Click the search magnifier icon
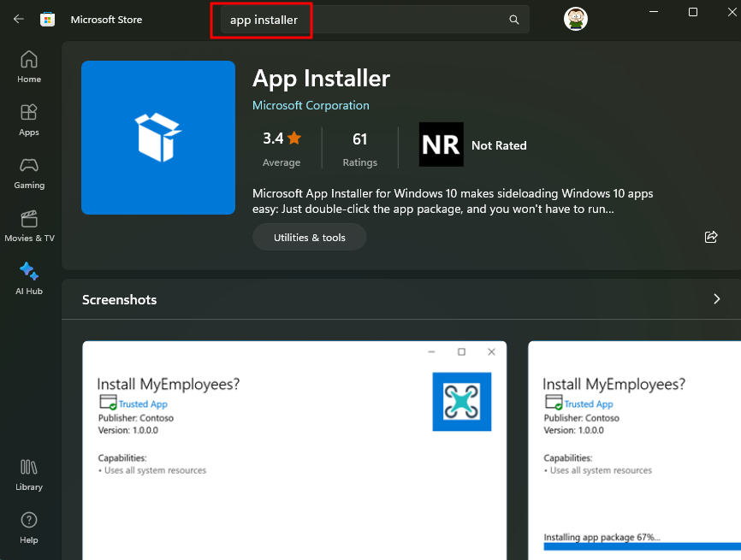 click(513, 20)
